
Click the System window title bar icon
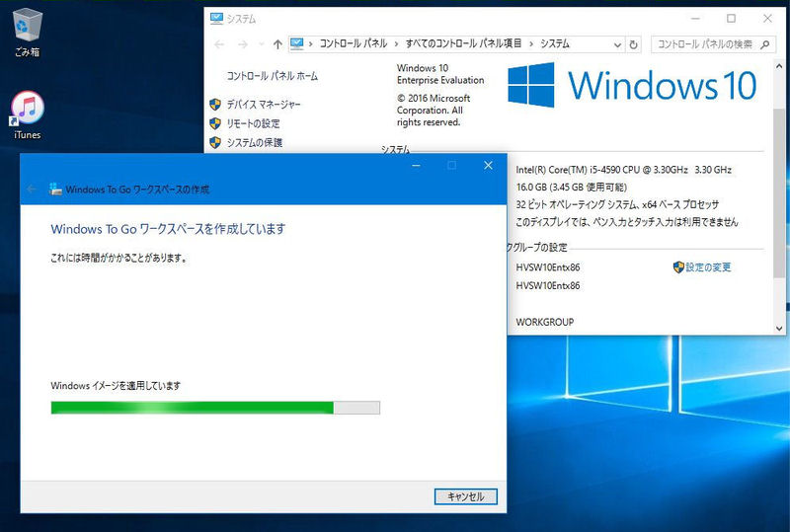coord(216,19)
